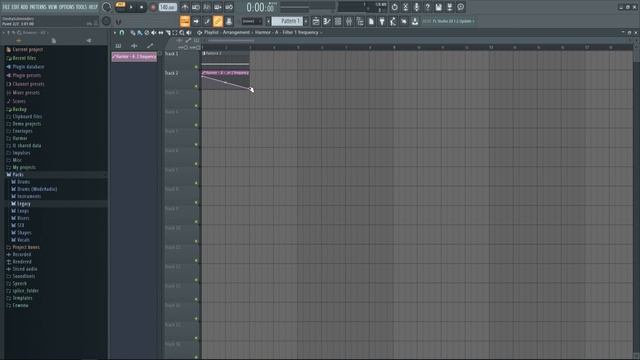The height and width of the screenshot is (360, 640).
Task: Toggle mute switch on Track 1
Action: tap(196, 67)
